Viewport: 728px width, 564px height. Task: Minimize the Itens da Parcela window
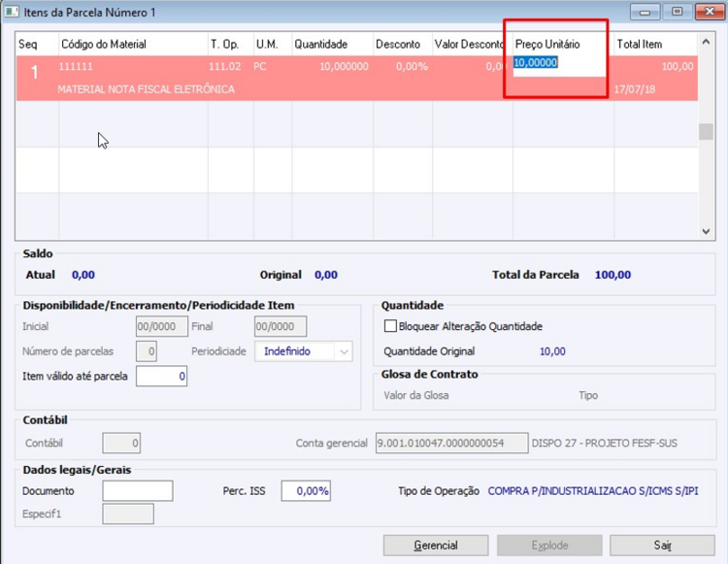tap(645, 12)
